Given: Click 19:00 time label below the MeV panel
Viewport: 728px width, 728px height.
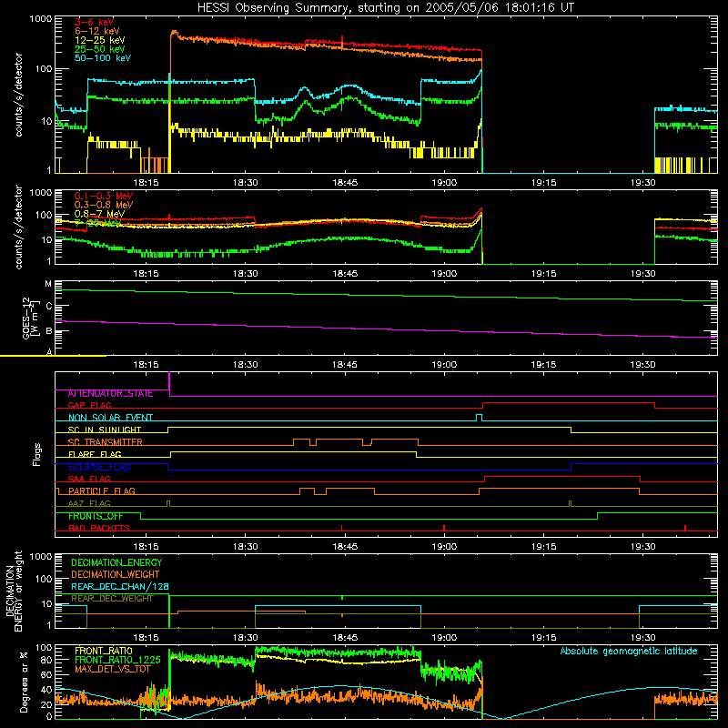Looking at the screenshot, I should pyautogui.click(x=444, y=274).
